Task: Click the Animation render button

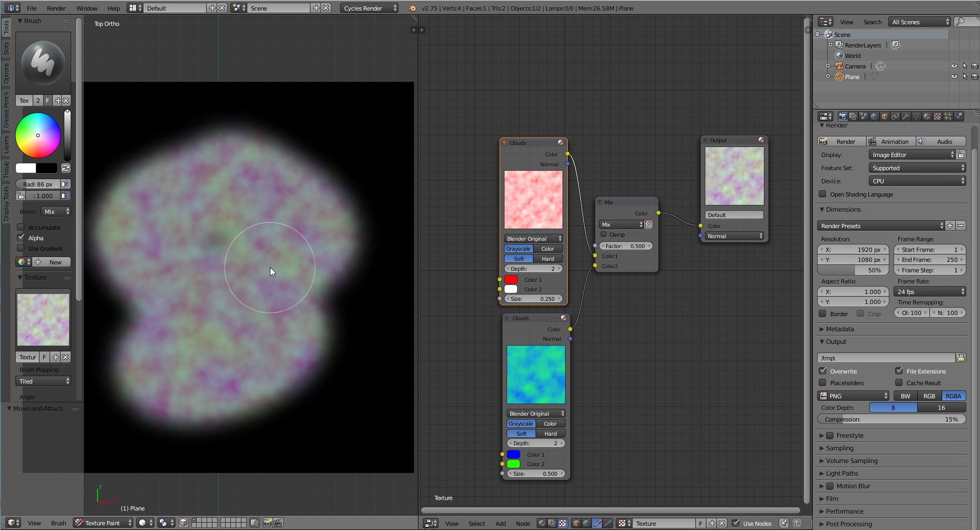Action: [x=890, y=141]
